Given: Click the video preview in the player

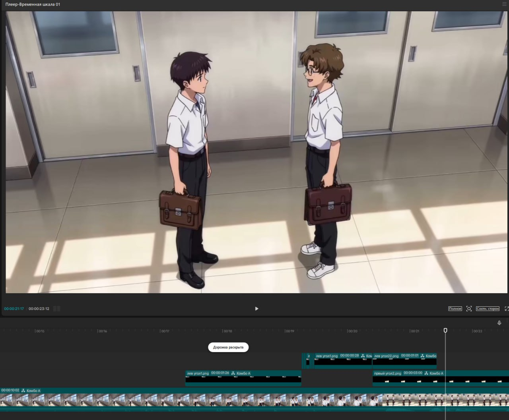Looking at the screenshot, I should click(x=257, y=152).
